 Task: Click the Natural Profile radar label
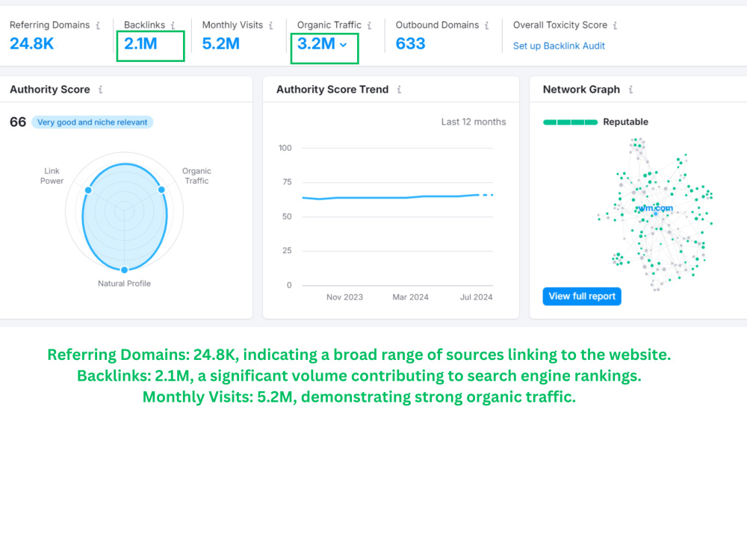[124, 284]
